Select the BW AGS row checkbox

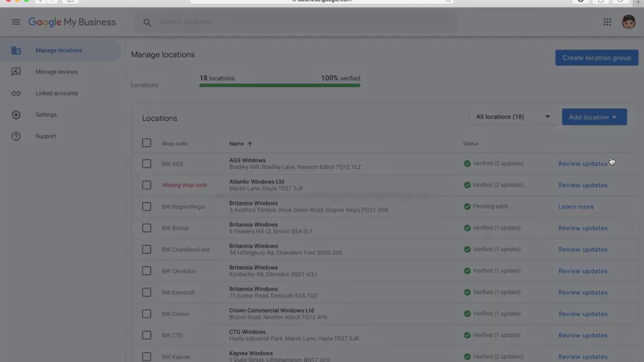pos(146,163)
